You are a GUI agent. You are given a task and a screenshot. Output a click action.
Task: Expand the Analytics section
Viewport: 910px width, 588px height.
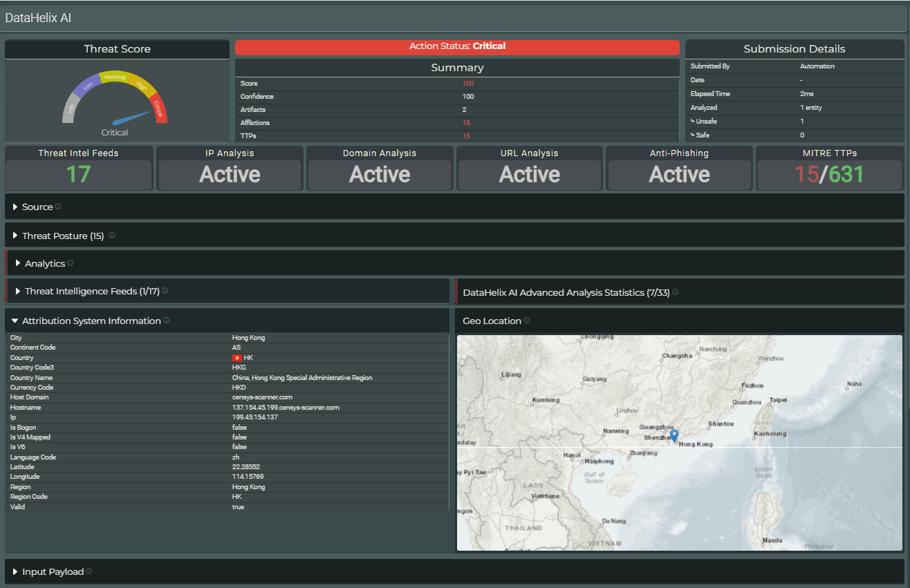[x=18, y=263]
